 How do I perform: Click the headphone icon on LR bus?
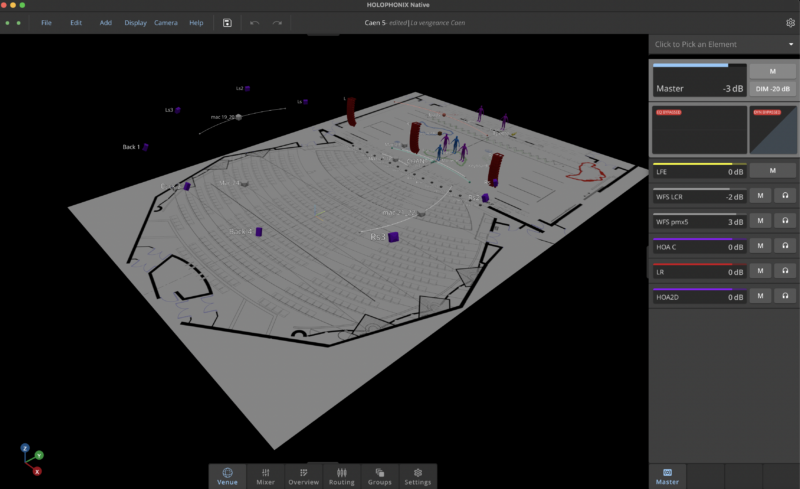pos(786,271)
